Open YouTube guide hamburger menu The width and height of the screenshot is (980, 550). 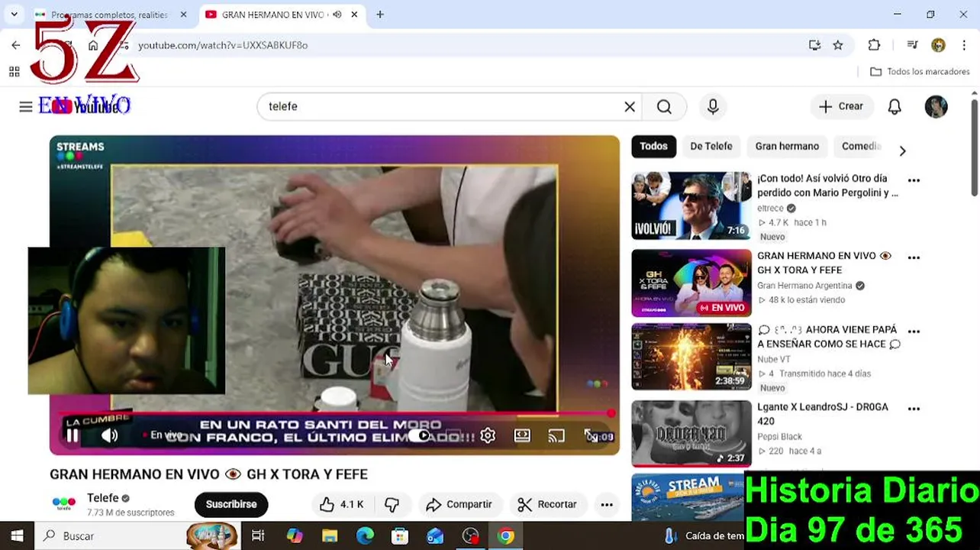(26, 106)
